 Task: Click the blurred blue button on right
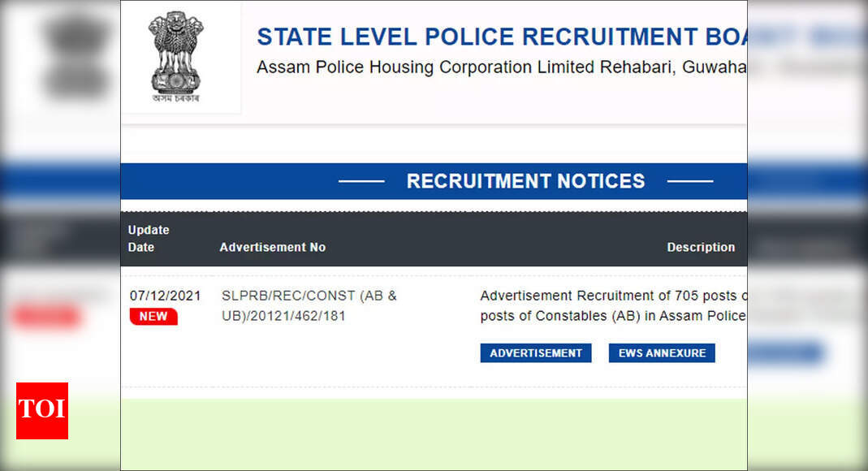(x=786, y=352)
